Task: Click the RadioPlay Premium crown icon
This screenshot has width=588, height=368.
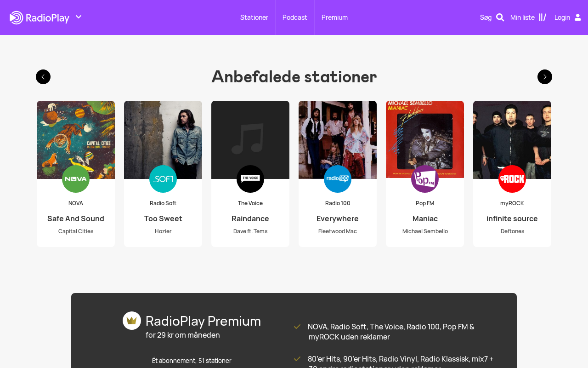Action: tap(132, 321)
